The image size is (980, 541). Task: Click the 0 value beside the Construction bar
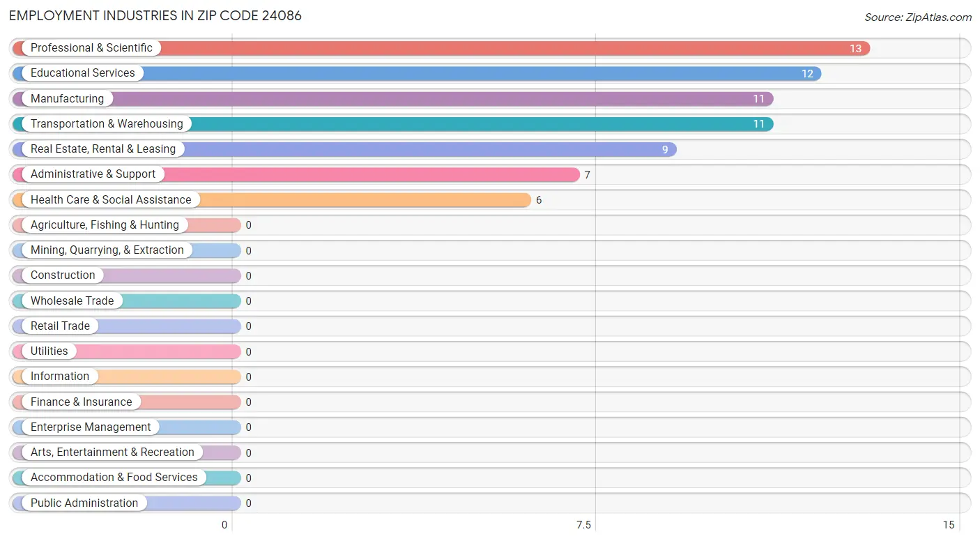[x=248, y=276]
